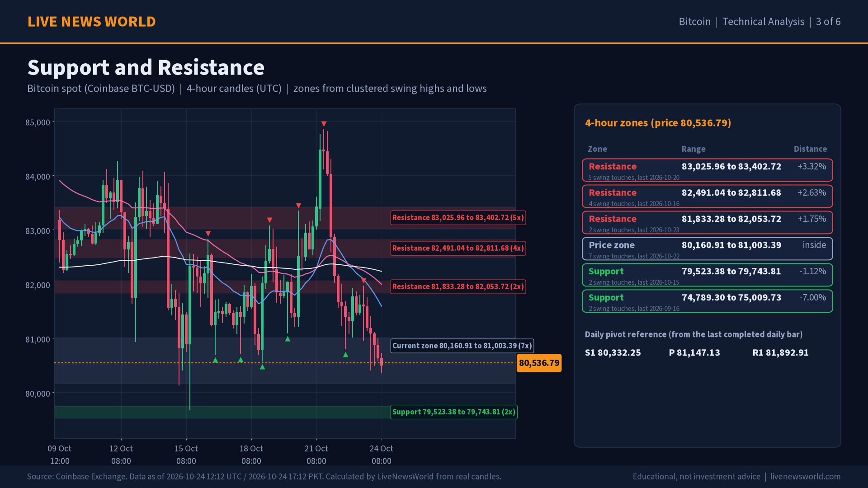Viewport: 868px width, 488px height.
Task: Click the 09 Oct 12:00 x-axis label
Action: [60, 455]
